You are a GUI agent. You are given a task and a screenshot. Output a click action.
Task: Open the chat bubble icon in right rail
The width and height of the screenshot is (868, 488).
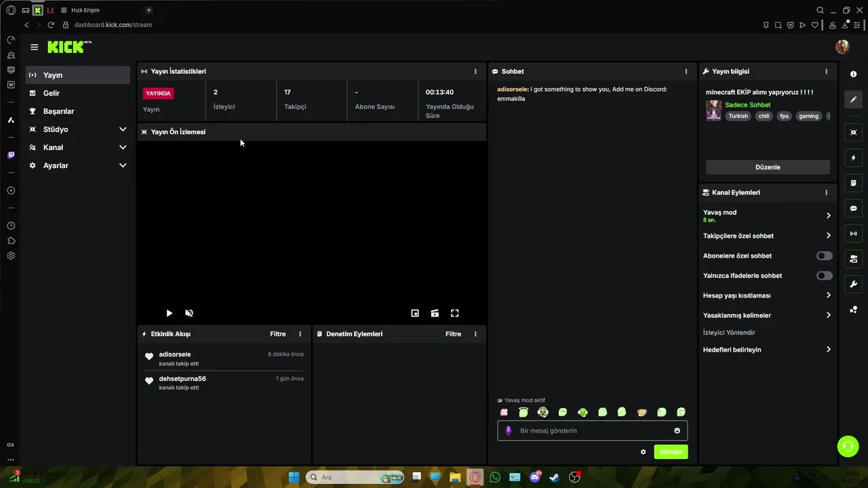point(854,208)
